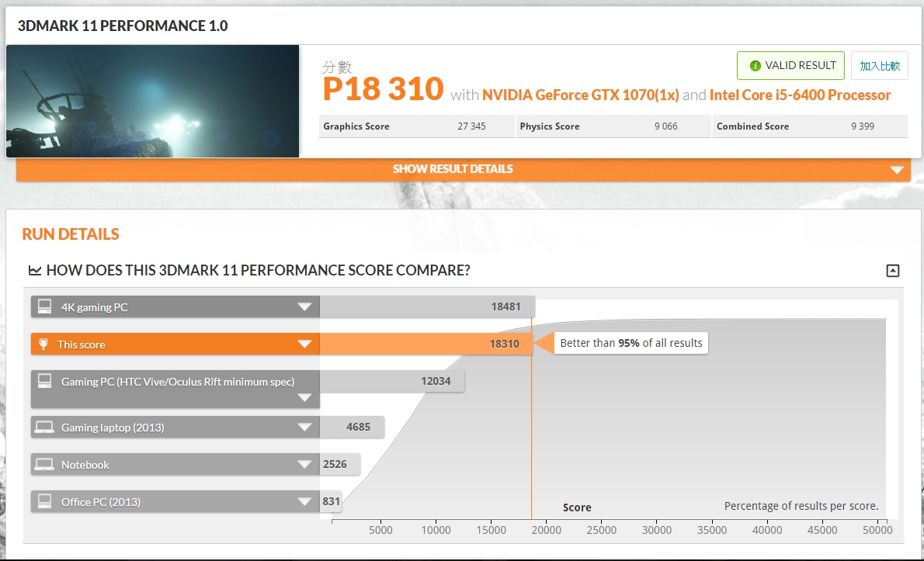Click the VALID RESULT button

[790, 65]
